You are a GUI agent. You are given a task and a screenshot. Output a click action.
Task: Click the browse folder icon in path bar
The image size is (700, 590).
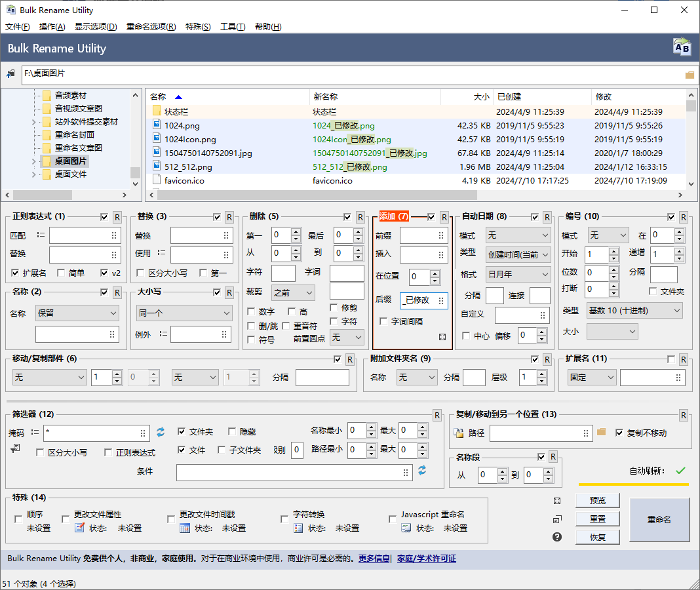[690, 75]
